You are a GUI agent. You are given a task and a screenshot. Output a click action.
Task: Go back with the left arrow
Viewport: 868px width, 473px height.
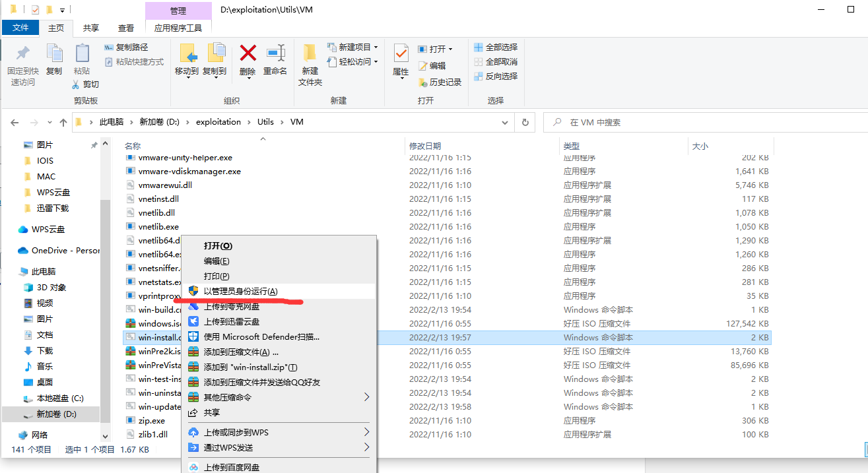click(x=15, y=123)
